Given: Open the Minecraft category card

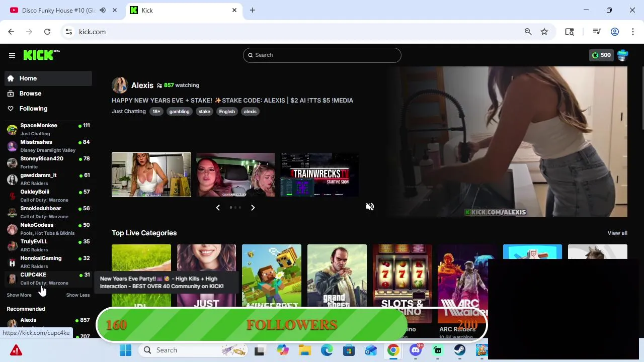Looking at the screenshot, I should coord(272,276).
